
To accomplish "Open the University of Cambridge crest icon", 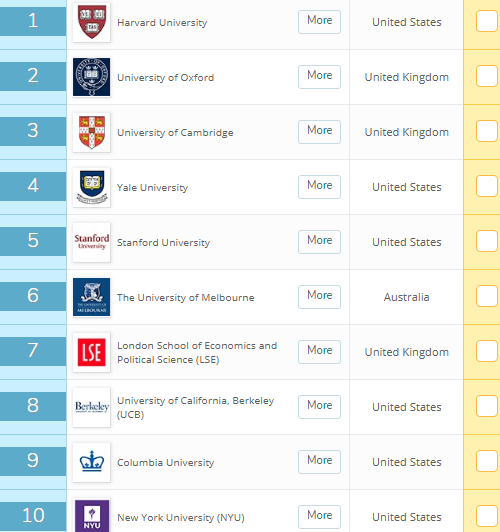I will coord(92,132).
